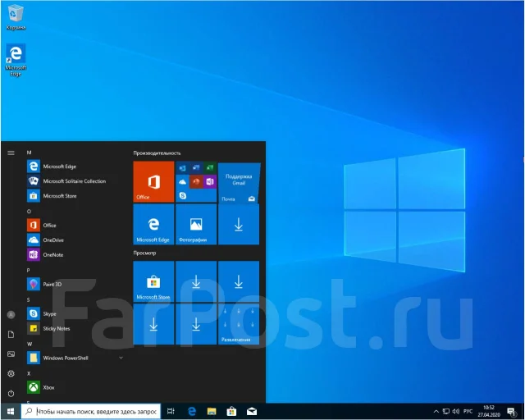
Task: Launch Xbox from the app list
Action: [x=75, y=387]
